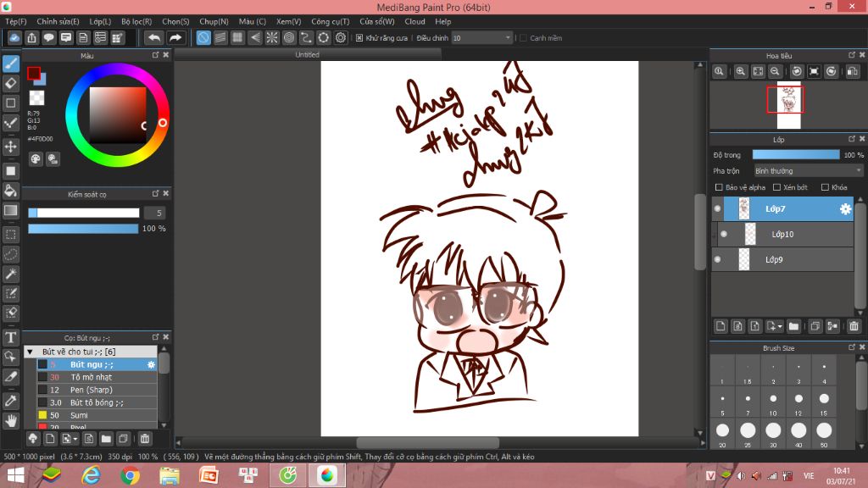The height and width of the screenshot is (488, 868).
Task: Collapse the Bút vẽ cho tui brush group
Action: coord(31,352)
